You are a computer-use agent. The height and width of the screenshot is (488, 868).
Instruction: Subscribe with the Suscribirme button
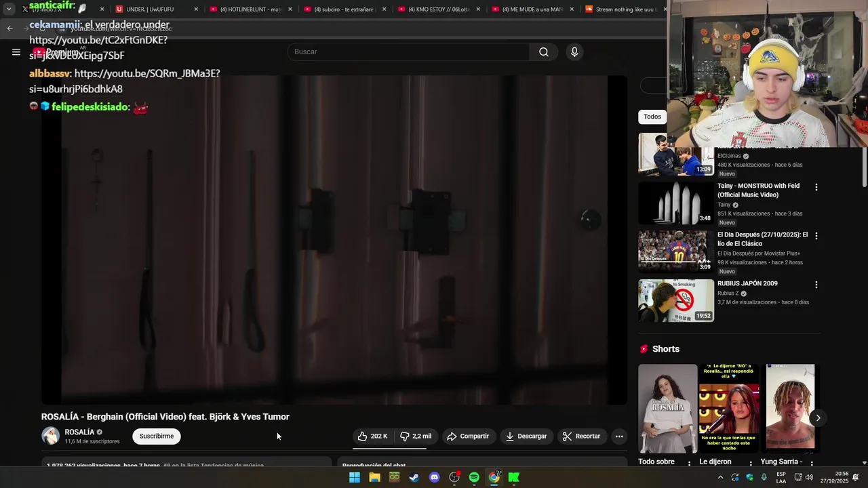[x=157, y=436]
